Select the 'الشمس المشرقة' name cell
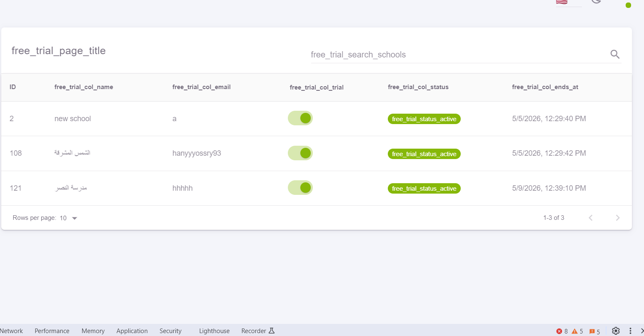Screen dimensions: 644x336 pos(72,153)
